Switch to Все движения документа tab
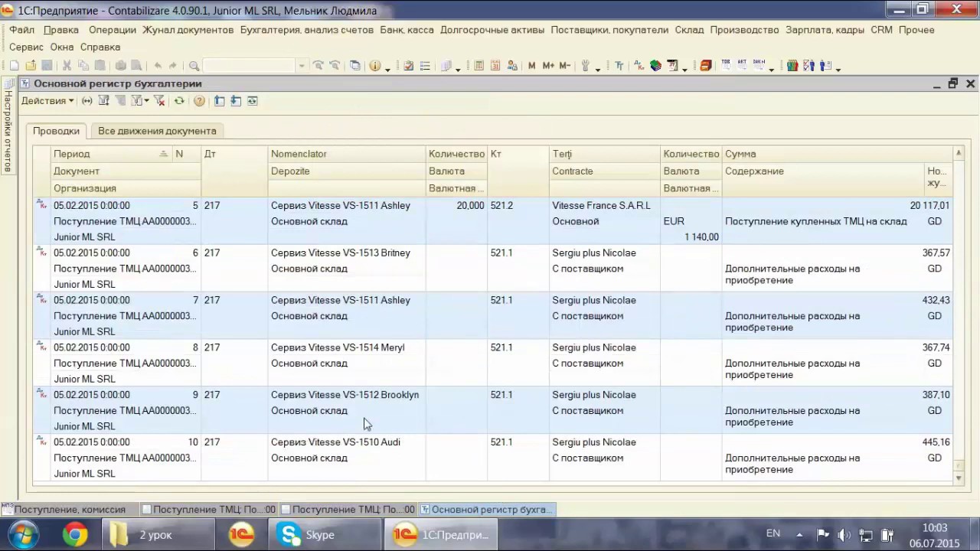980x551 pixels. pos(157,131)
